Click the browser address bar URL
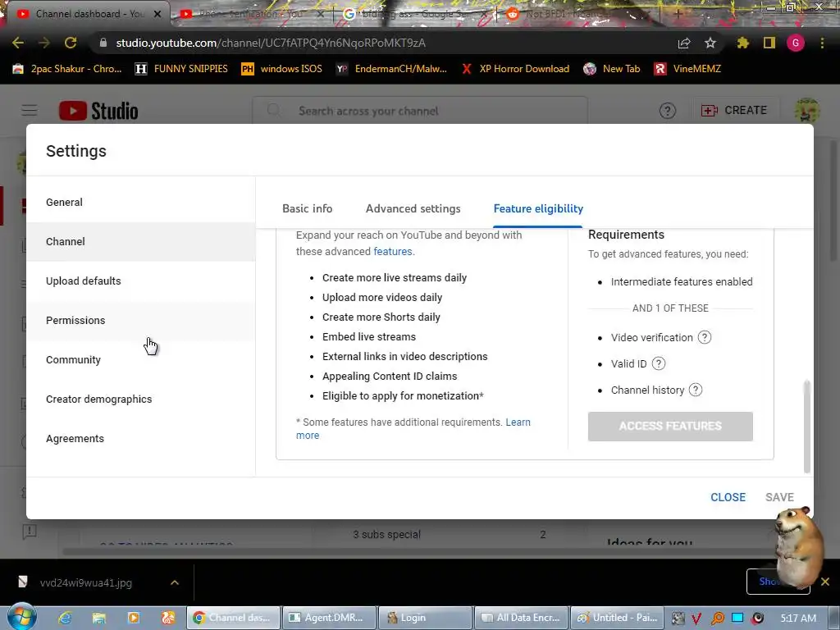The image size is (840, 630). click(271, 43)
